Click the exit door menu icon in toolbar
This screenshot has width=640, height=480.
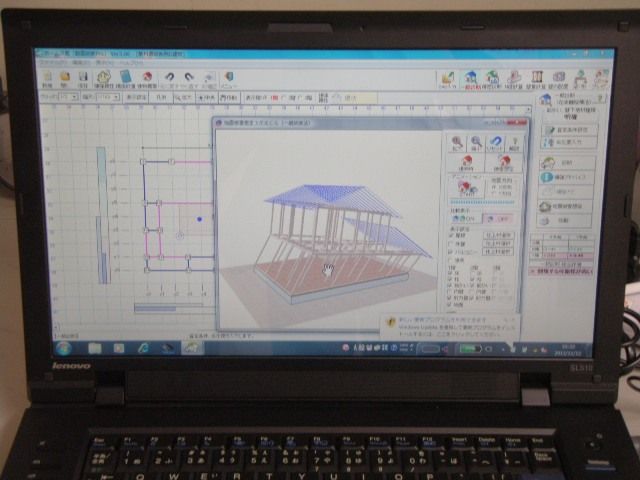[229, 79]
